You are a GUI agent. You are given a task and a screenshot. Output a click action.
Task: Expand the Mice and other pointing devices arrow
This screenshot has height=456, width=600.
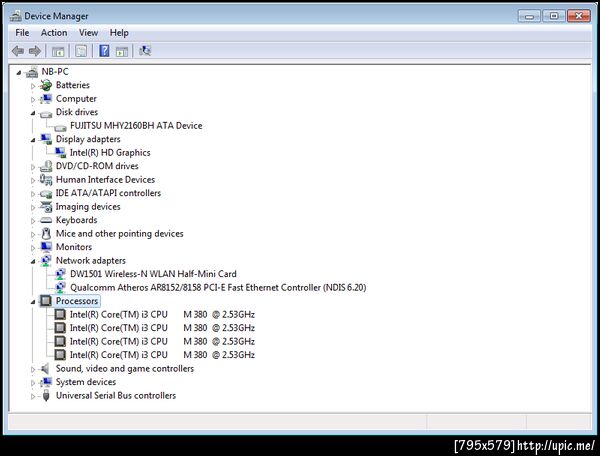point(33,234)
